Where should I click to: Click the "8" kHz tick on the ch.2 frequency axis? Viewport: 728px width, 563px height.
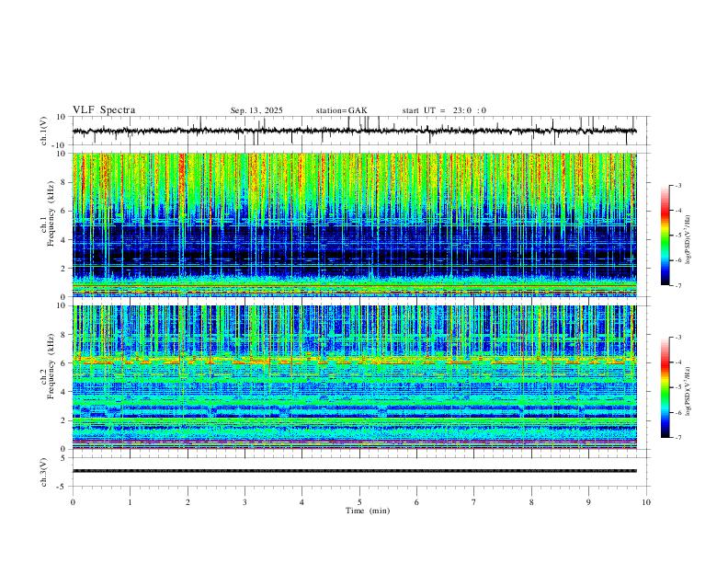(x=64, y=335)
